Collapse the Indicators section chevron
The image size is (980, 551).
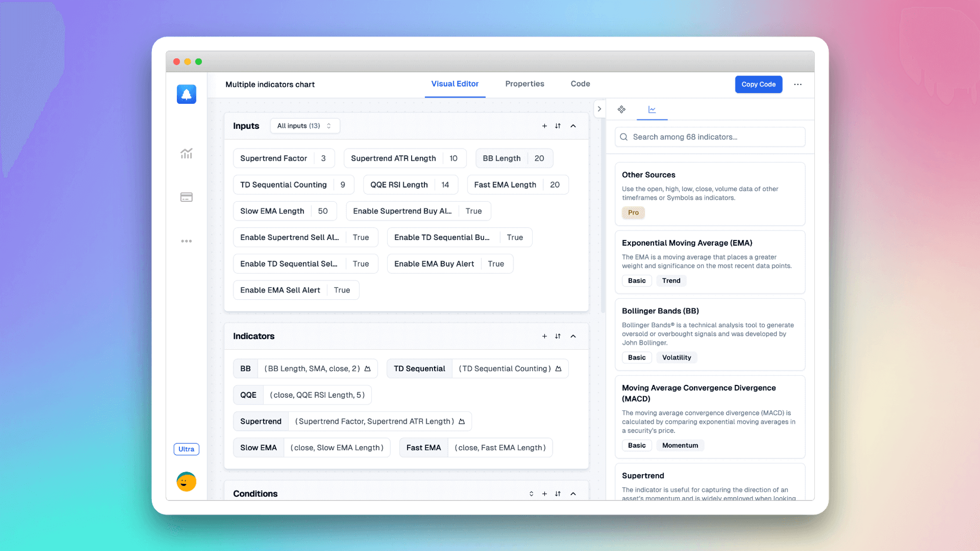573,335
